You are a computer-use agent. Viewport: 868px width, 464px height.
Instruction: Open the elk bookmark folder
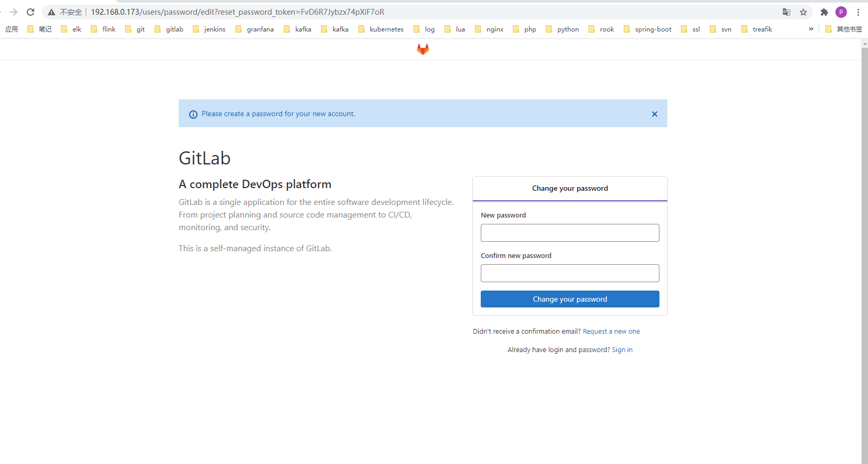pyautogui.click(x=71, y=29)
